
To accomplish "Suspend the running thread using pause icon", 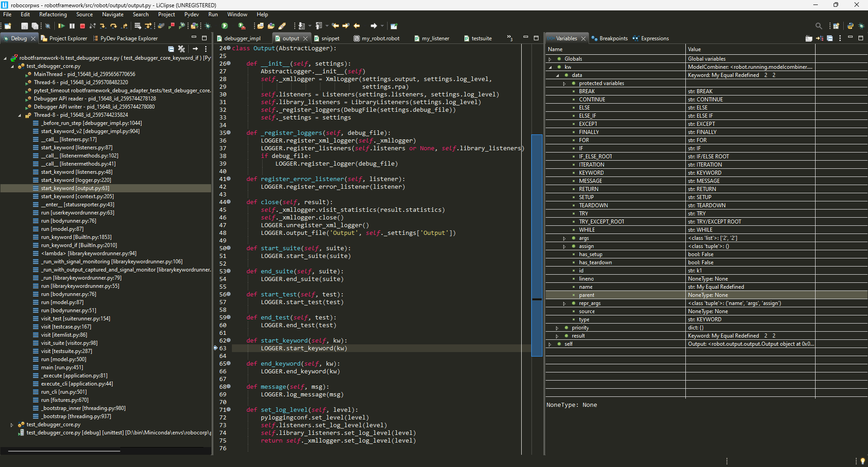I will [72, 26].
